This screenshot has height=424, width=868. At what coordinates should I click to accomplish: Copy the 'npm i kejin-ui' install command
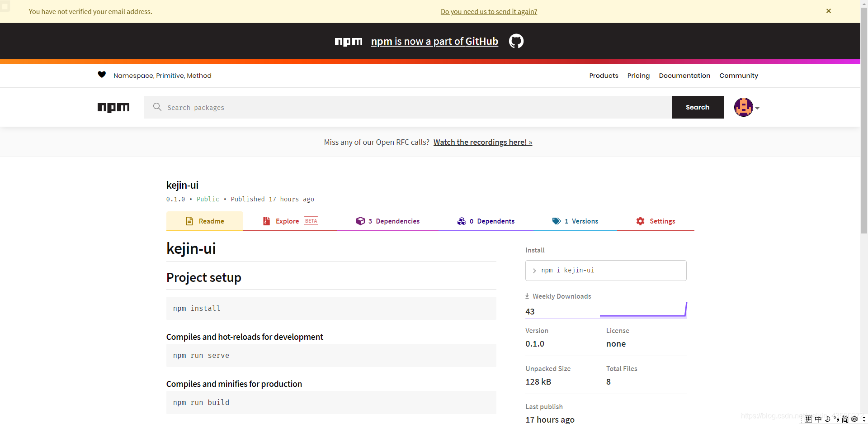pos(606,271)
